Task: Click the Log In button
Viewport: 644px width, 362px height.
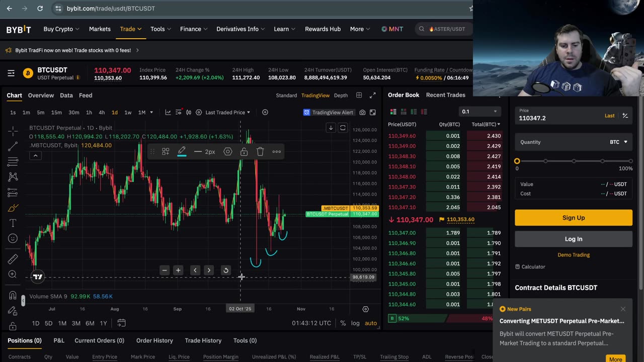Action: pyautogui.click(x=574, y=239)
